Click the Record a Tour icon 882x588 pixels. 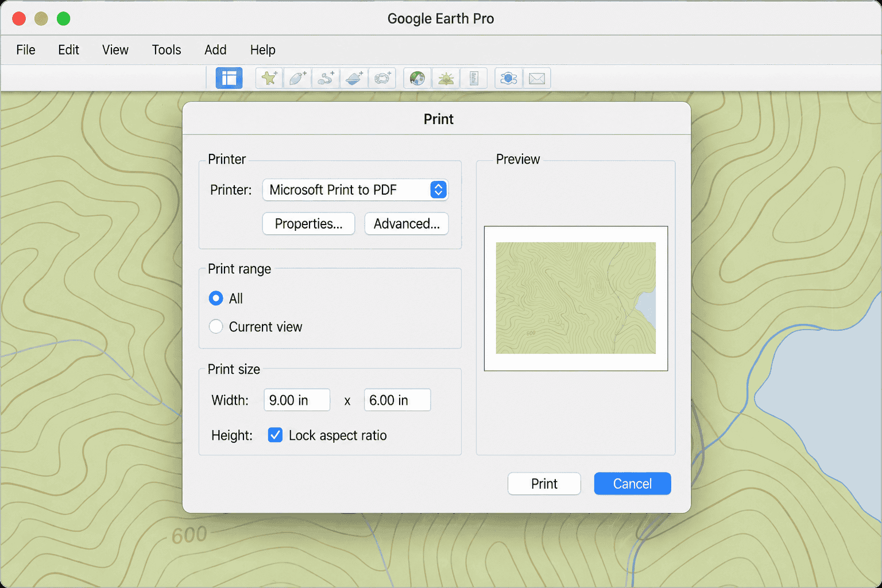(x=382, y=78)
